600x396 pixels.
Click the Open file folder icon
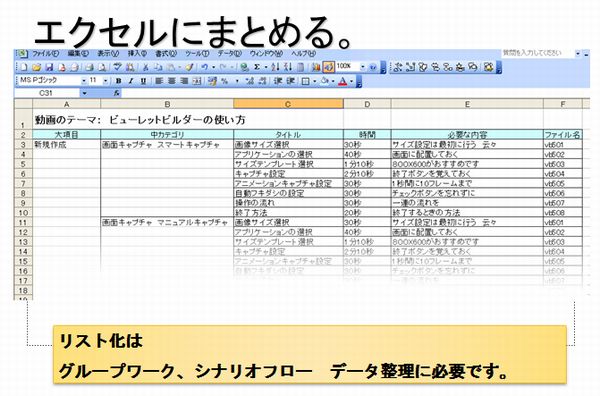coord(36,67)
